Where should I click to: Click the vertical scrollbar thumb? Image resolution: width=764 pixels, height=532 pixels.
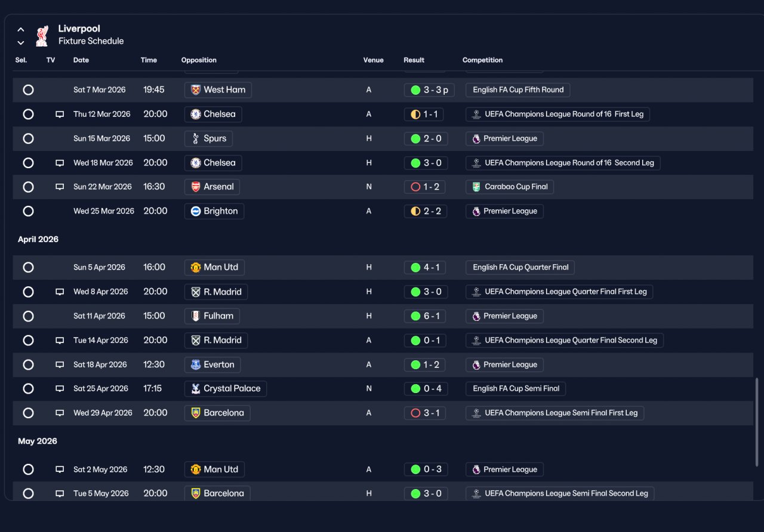click(x=757, y=422)
